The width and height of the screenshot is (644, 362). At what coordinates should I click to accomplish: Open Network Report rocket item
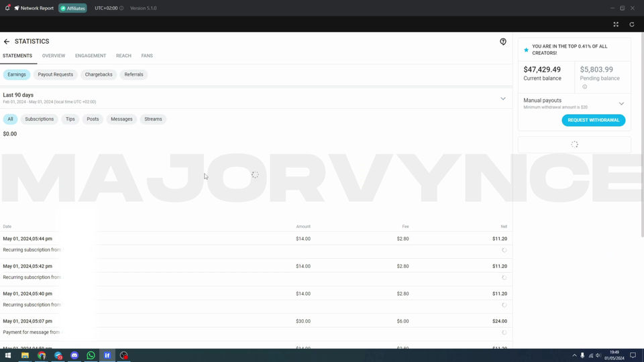[34, 8]
